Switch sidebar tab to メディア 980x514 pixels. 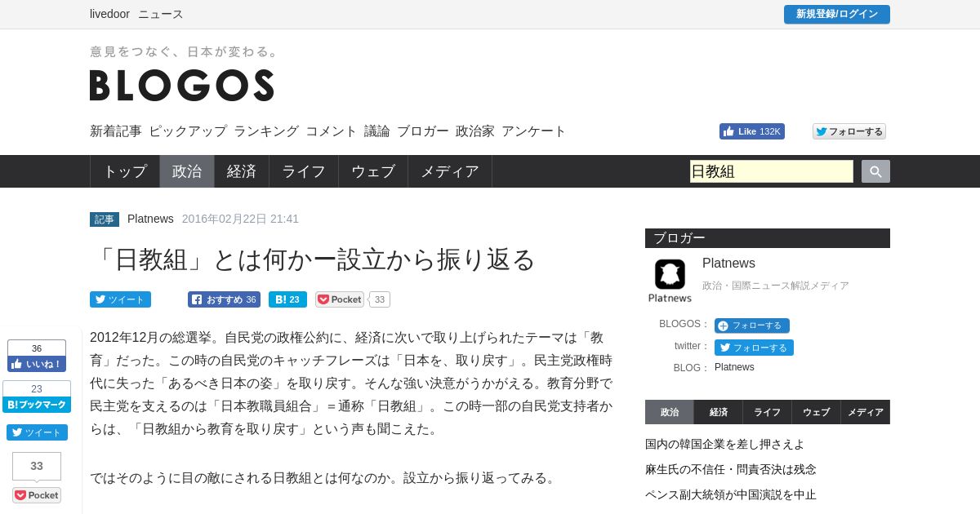(866, 412)
